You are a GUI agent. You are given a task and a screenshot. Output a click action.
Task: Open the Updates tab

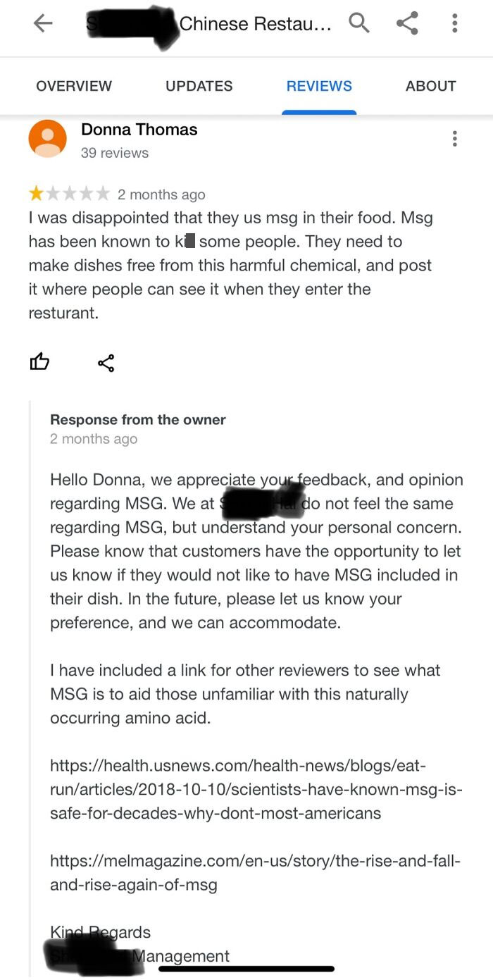pyautogui.click(x=199, y=86)
